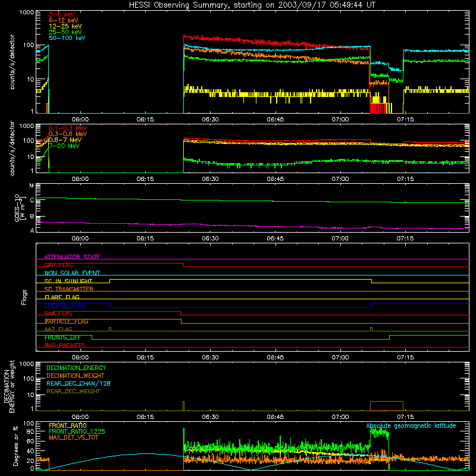476x476 pixels.
Task: Click the REAR_DEC_WEIGHT pulse near 07:10
Action: click(386, 406)
